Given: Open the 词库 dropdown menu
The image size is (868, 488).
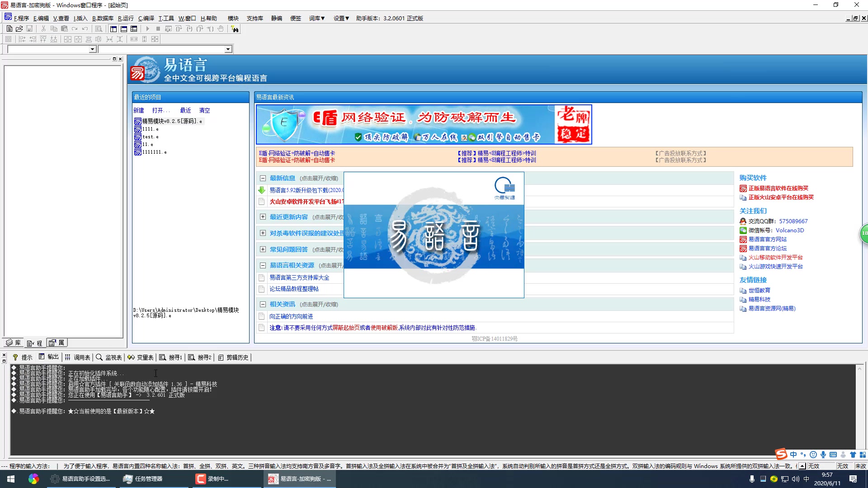Looking at the screenshot, I should (x=316, y=19).
